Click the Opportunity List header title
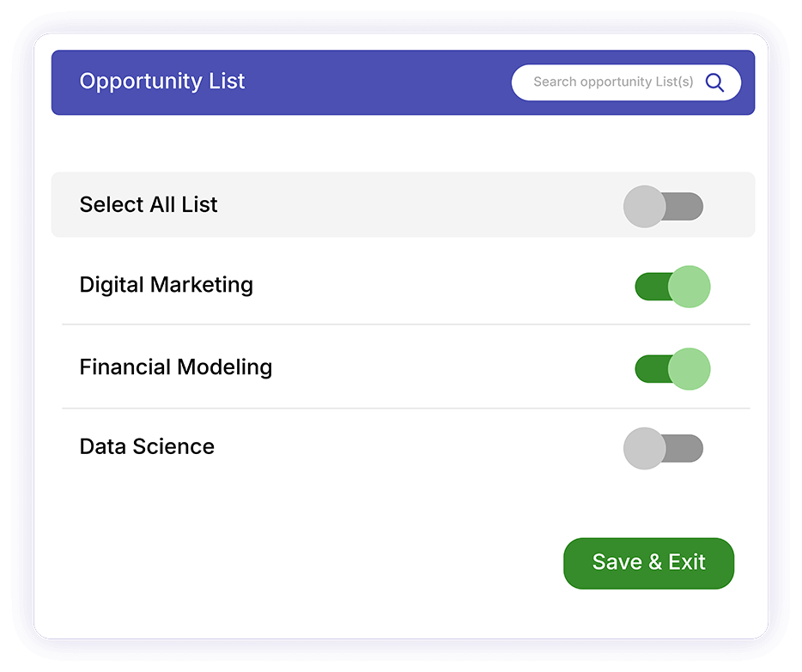 [x=161, y=81]
